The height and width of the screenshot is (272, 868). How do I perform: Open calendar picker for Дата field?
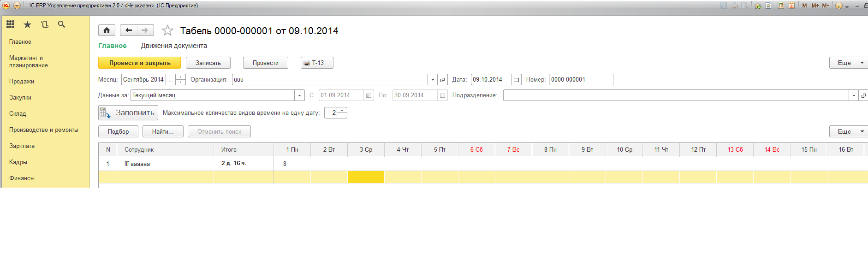[516, 80]
